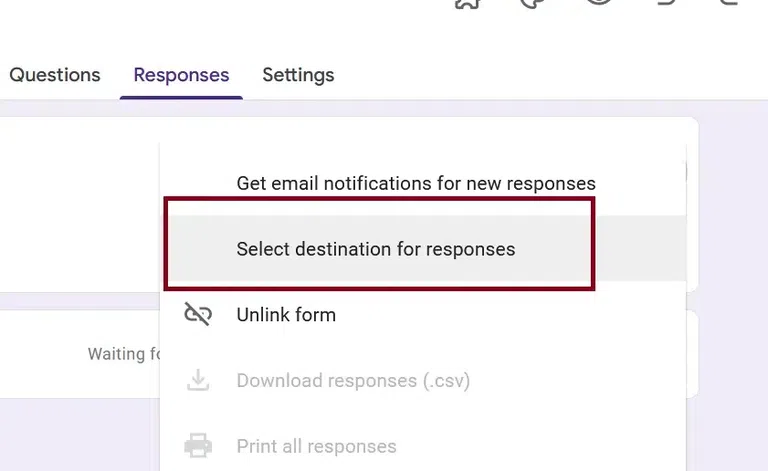Choose Select destination for responses
The height and width of the screenshot is (471, 768).
tap(376, 249)
